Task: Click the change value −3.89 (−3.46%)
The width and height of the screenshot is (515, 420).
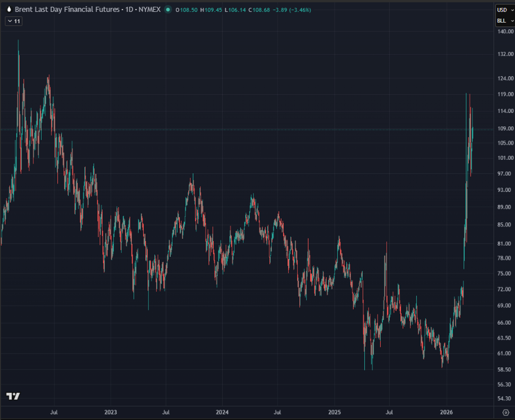Action: coord(292,10)
